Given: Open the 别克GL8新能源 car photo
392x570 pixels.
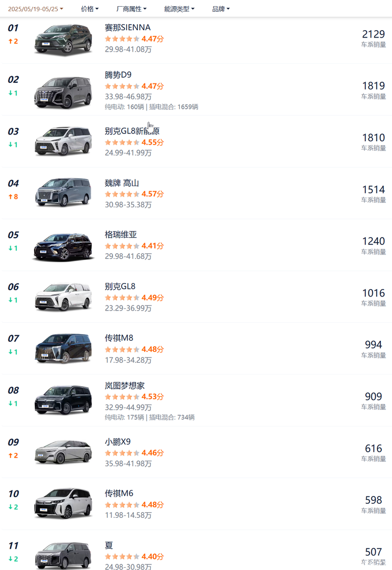Looking at the screenshot, I should [63, 141].
